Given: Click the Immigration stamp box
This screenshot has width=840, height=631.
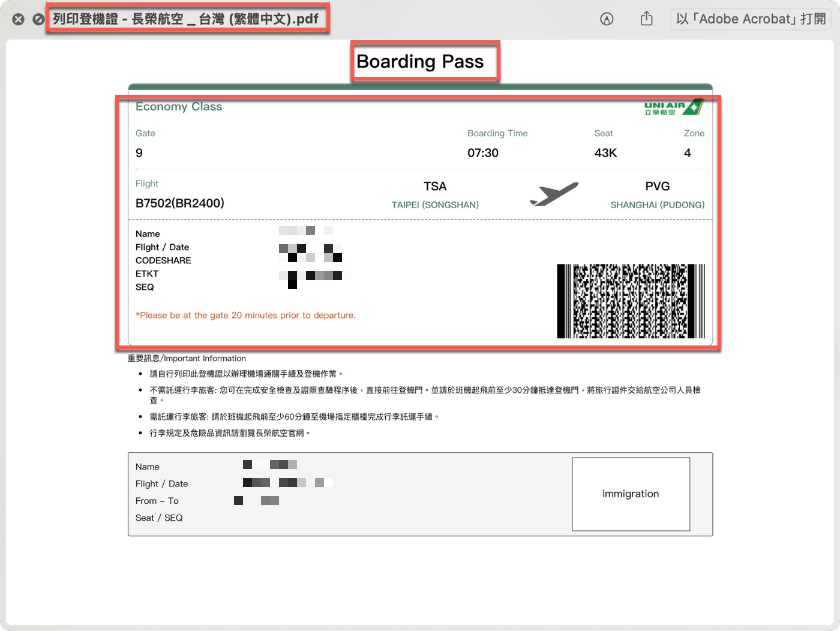Looking at the screenshot, I should (631, 494).
